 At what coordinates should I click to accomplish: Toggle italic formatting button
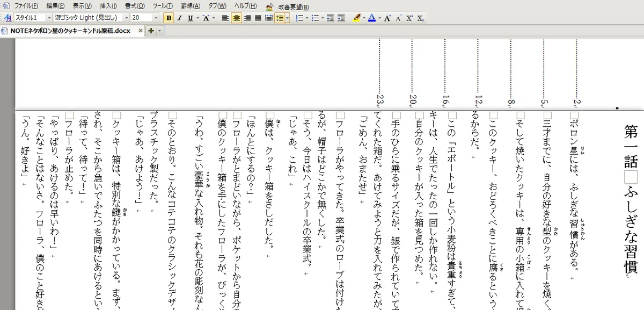(180, 18)
